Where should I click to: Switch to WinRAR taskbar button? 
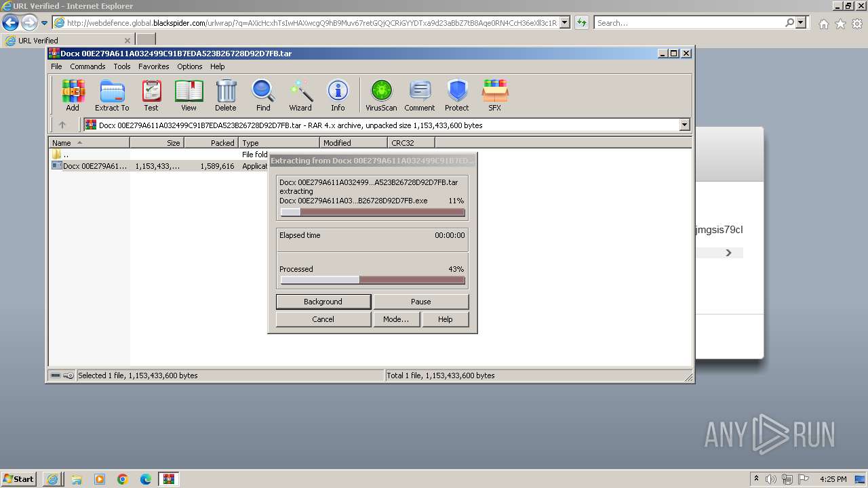click(168, 479)
